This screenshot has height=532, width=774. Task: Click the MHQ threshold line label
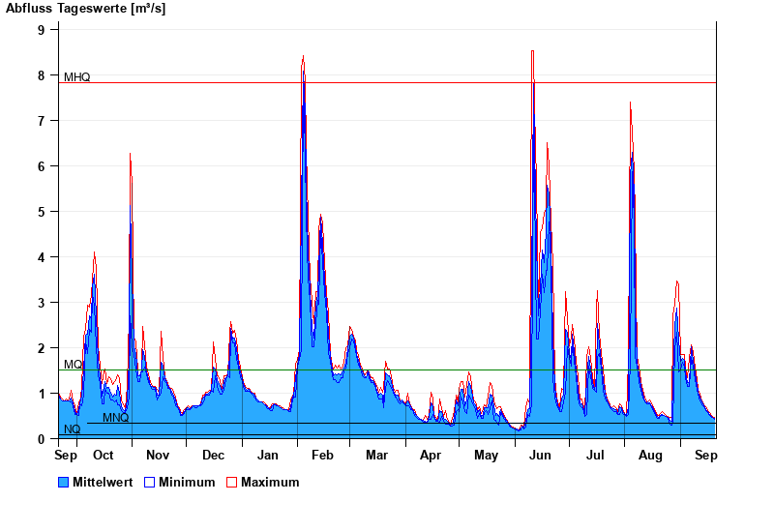77,77
